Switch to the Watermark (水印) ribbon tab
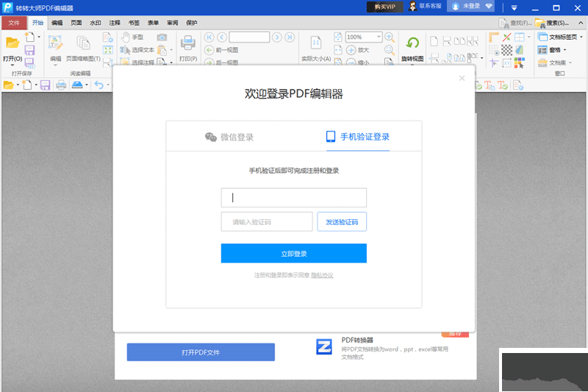Screen dimensions: 588x392 (96, 23)
